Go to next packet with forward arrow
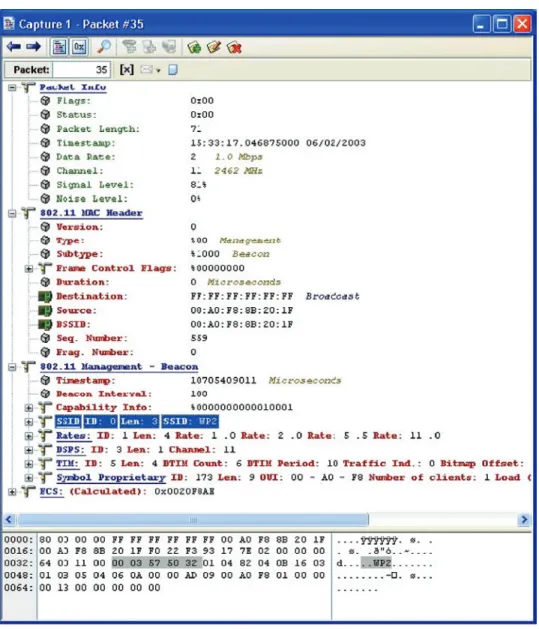The width and height of the screenshot is (539, 629). pos(33,47)
